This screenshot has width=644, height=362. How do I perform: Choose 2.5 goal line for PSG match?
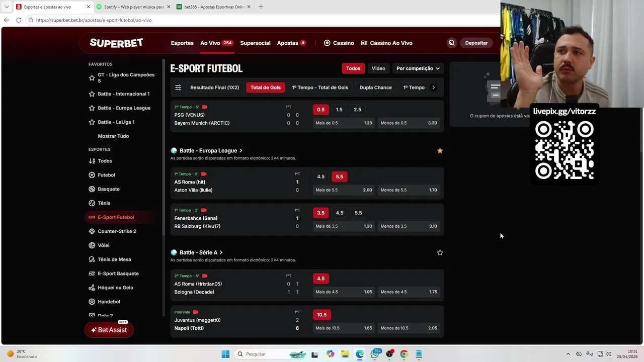(357, 110)
